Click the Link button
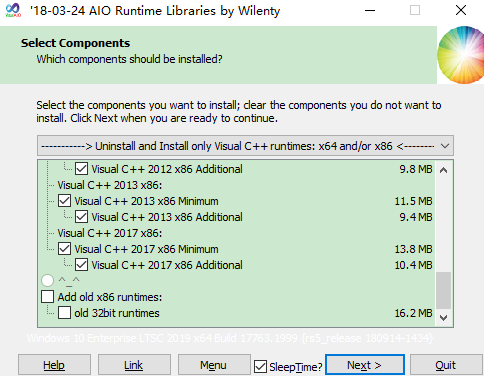This screenshot has width=484, height=376. pyautogui.click(x=134, y=365)
